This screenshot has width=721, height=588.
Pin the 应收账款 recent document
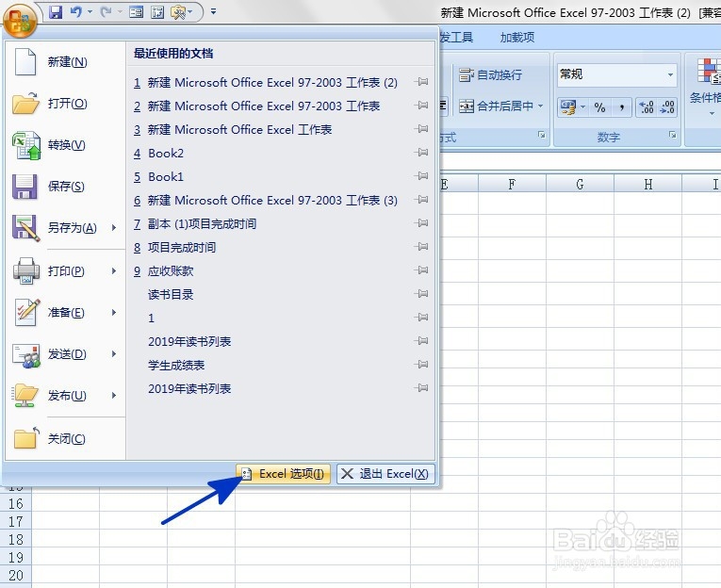[420, 270]
